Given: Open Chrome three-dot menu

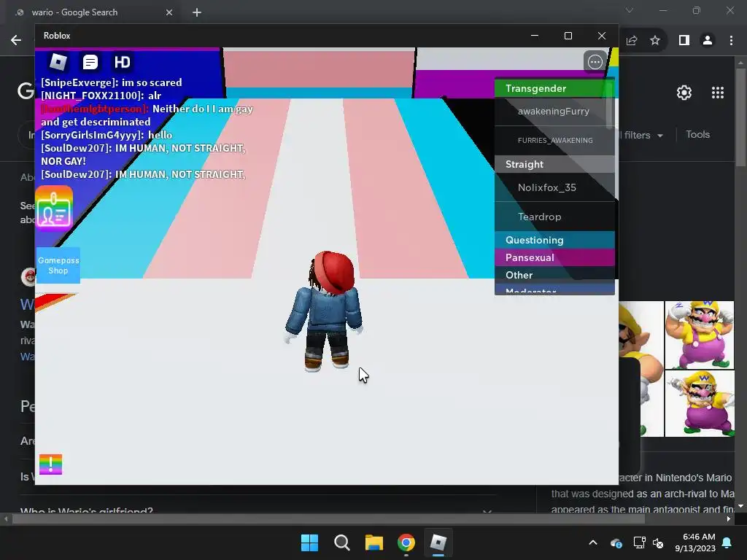Looking at the screenshot, I should pyautogui.click(x=731, y=41).
